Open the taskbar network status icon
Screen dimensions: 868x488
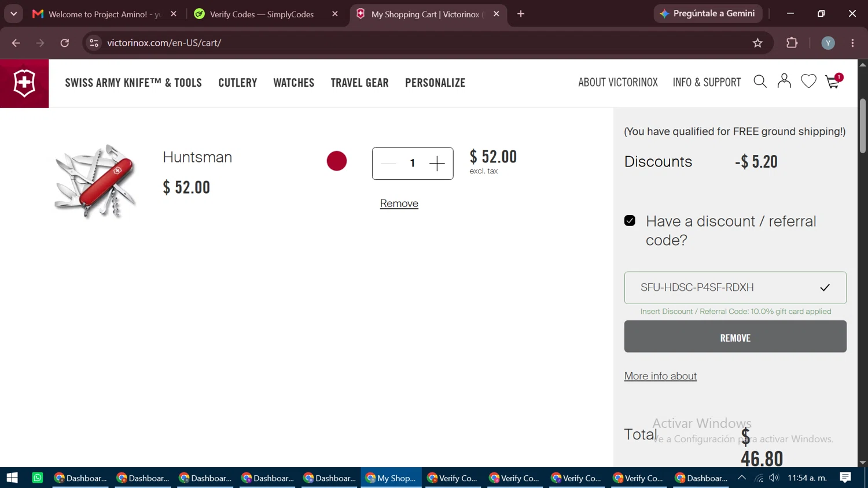pos(759,478)
